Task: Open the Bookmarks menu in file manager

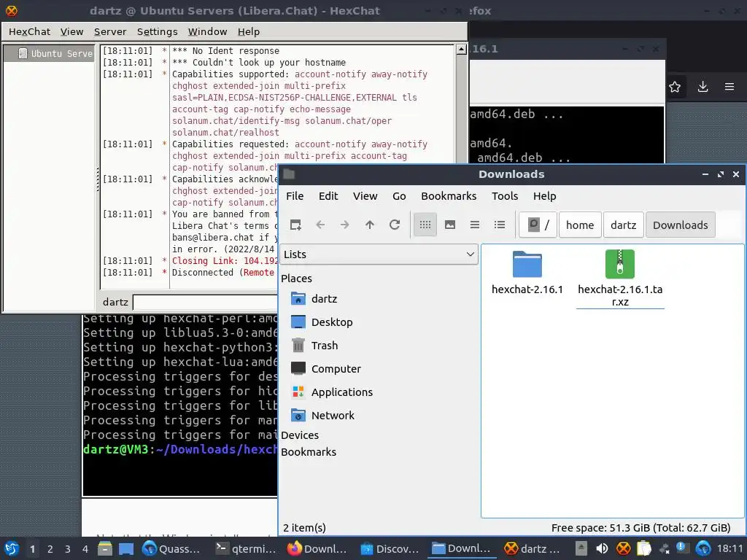Action: tap(449, 196)
